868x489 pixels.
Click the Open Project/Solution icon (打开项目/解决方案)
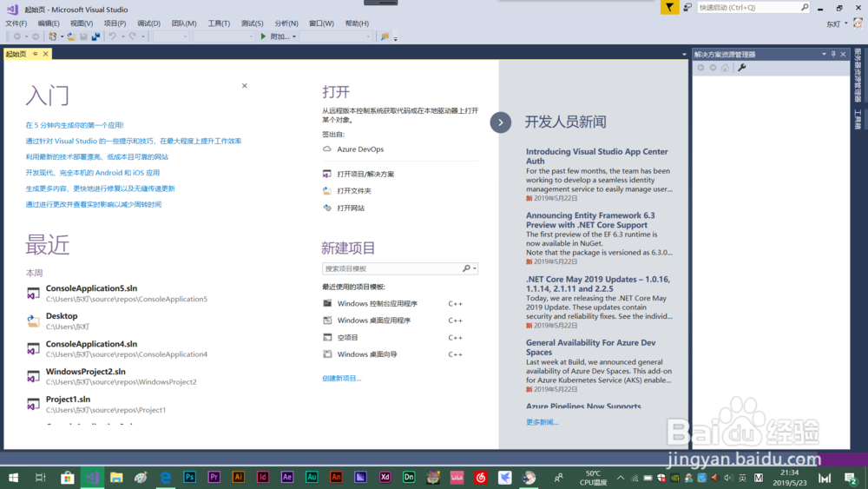327,174
